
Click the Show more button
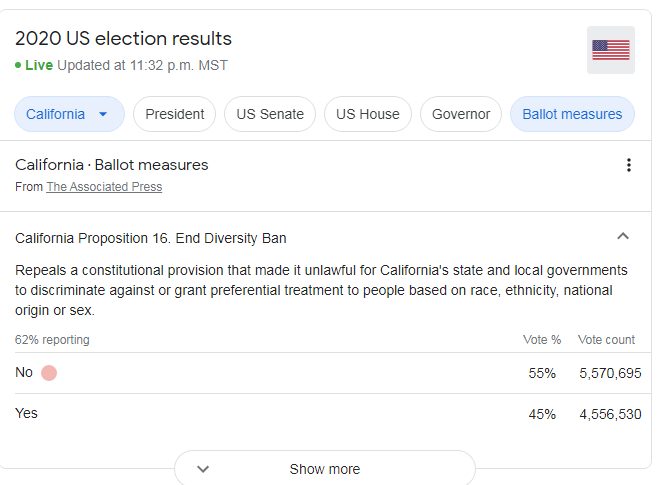(324, 468)
